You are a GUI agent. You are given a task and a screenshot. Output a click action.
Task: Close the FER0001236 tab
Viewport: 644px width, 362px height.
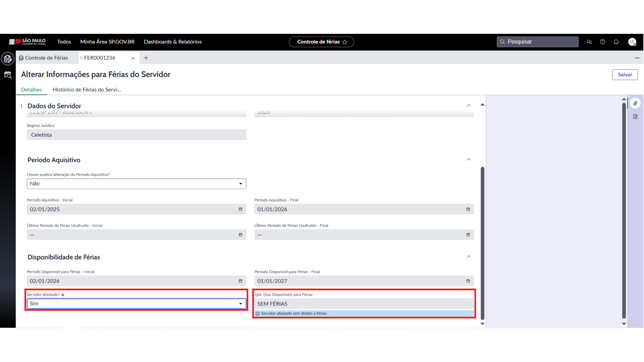pyautogui.click(x=133, y=58)
